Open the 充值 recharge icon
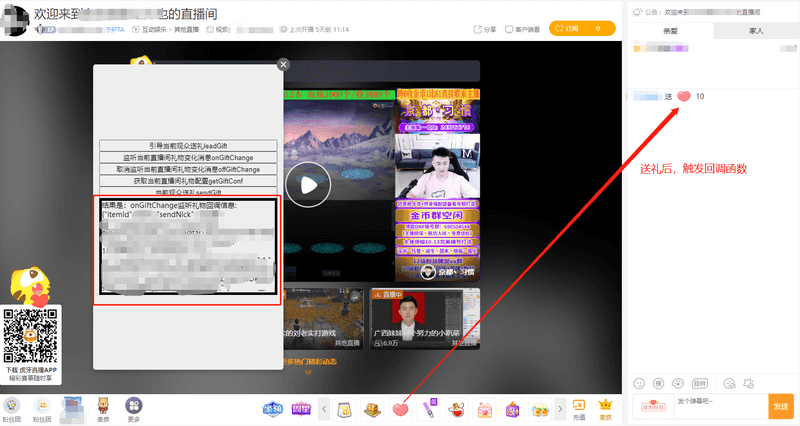This screenshot has width=800, height=426. coord(579,410)
